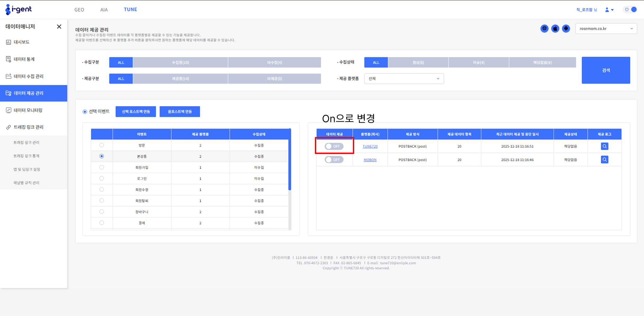
Task: Filter 제공구분 by 미제공(0)
Action: [x=274, y=79]
